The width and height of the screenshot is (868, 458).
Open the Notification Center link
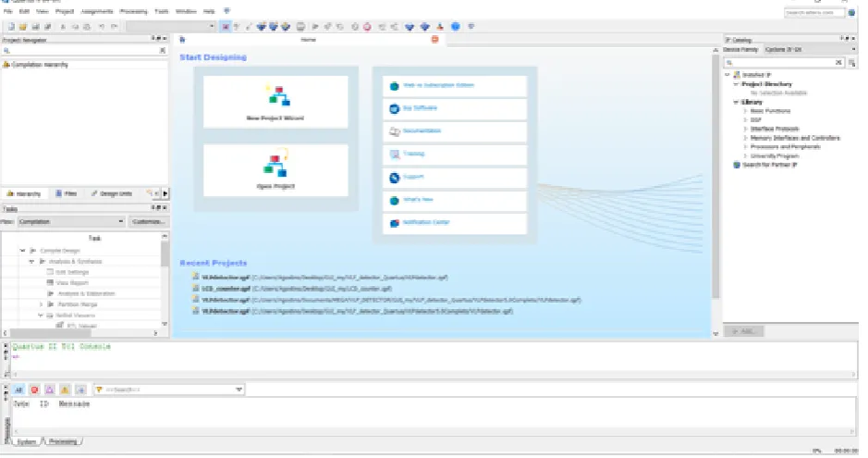(x=426, y=222)
